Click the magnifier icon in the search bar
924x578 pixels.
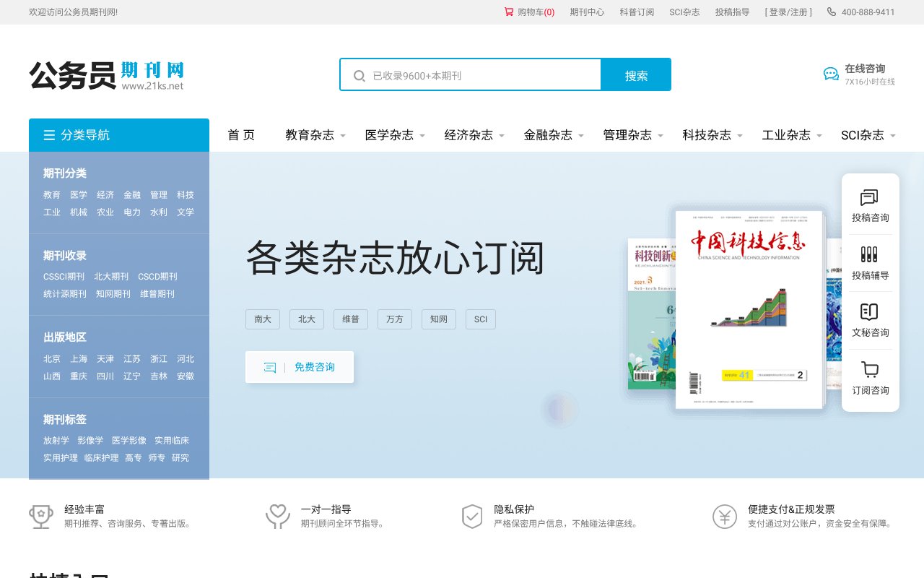click(x=359, y=74)
